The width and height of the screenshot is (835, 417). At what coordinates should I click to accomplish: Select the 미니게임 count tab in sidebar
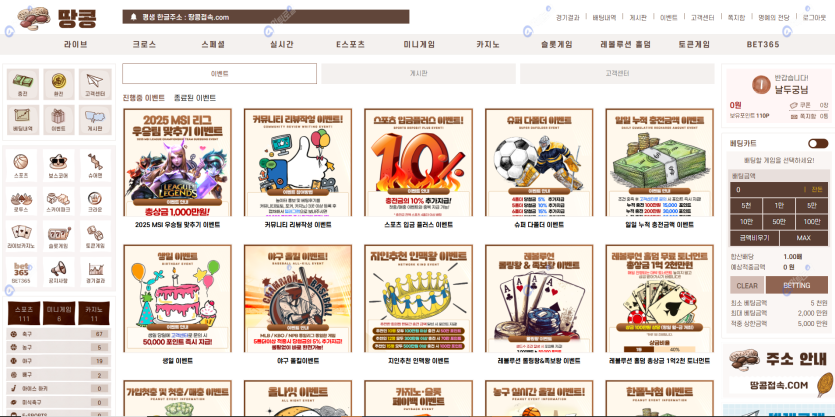pyautogui.click(x=59, y=314)
